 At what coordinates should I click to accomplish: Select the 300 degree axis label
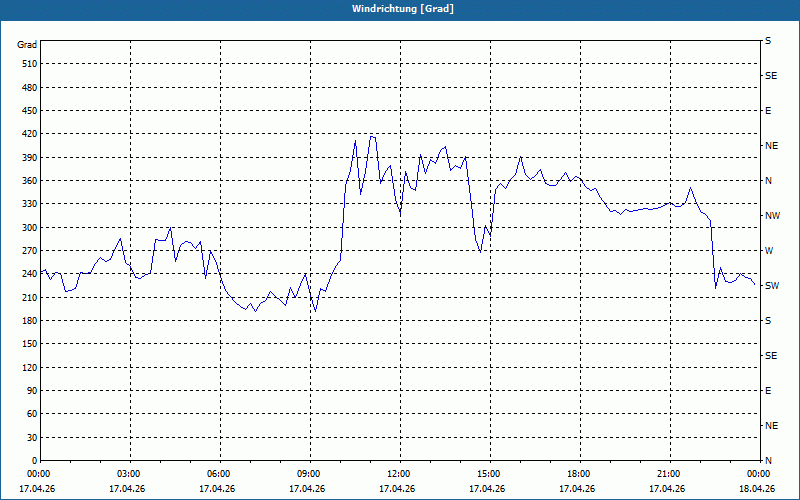[30, 227]
